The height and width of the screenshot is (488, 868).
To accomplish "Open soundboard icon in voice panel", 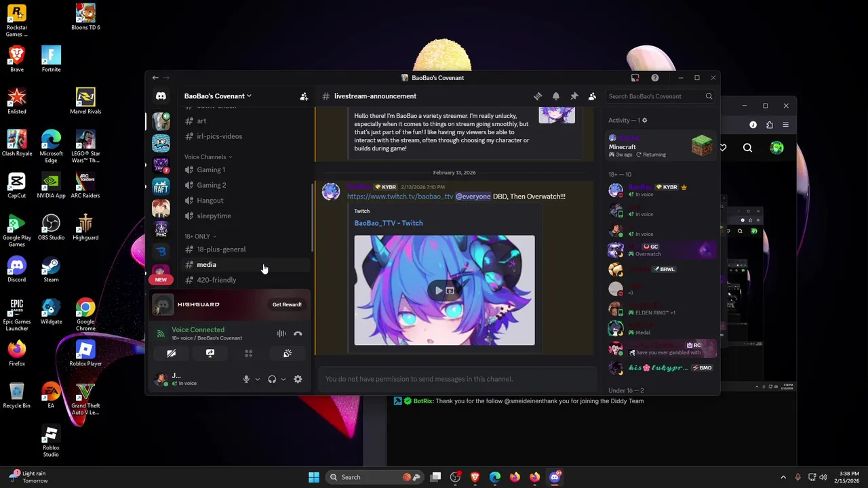I will [x=288, y=353].
